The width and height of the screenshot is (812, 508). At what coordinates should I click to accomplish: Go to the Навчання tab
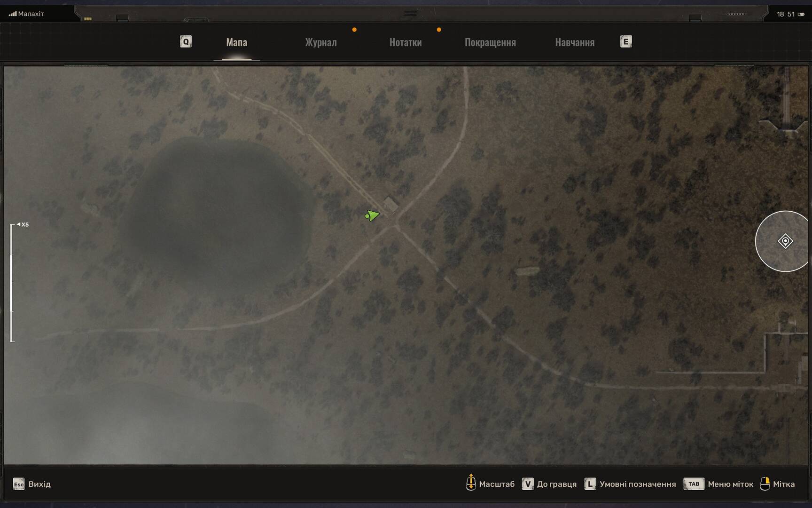pyautogui.click(x=574, y=42)
